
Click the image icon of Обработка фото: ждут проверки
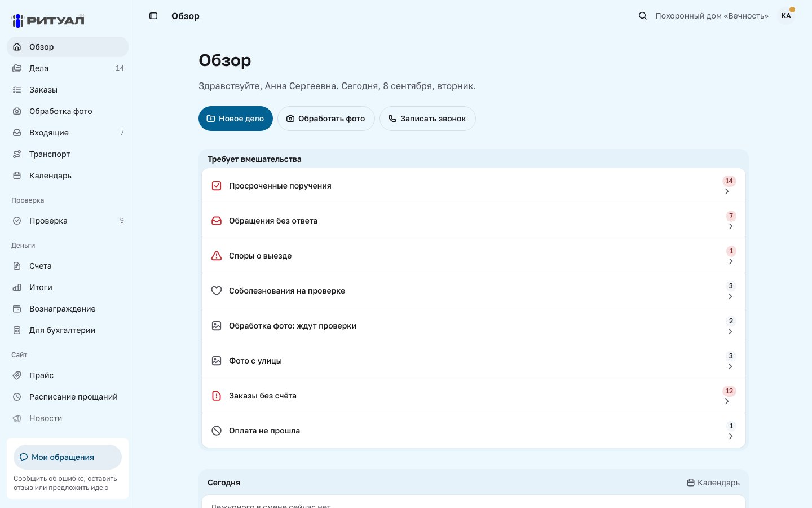coord(217,326)
